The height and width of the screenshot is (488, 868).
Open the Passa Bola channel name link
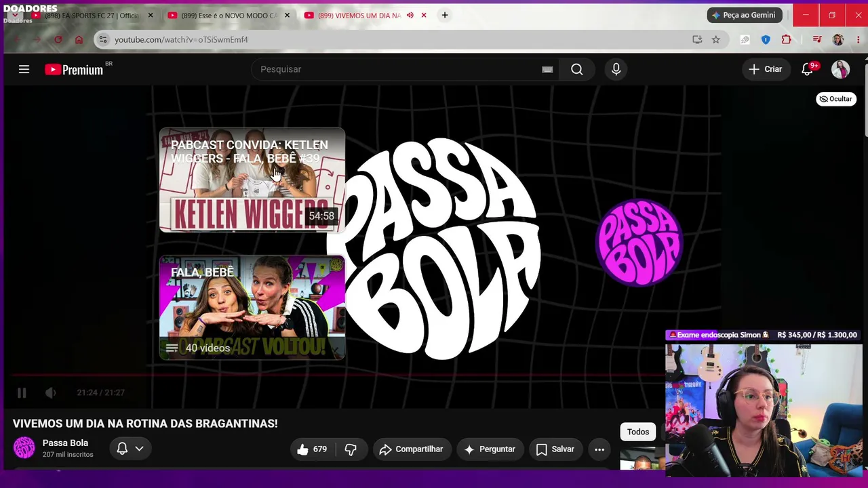point(65,443)
